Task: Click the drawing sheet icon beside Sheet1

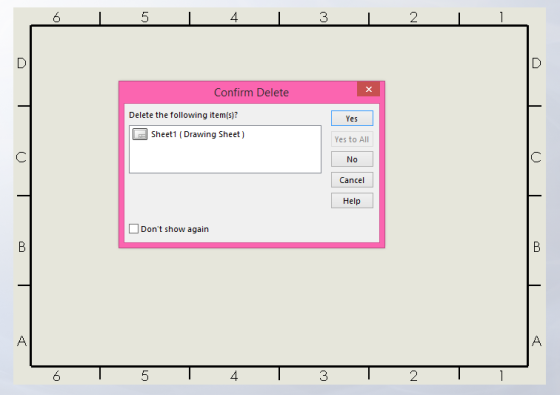Action: (140, 134)
